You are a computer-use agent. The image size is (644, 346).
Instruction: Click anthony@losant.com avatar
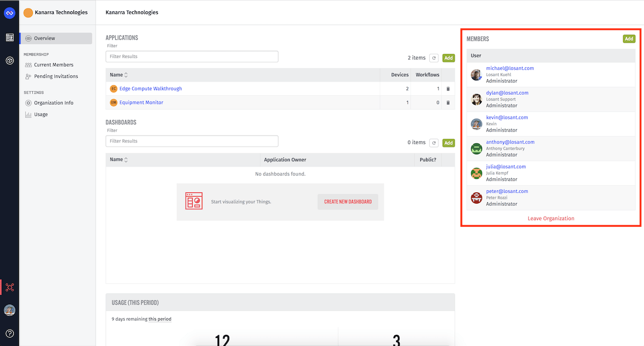(477, 149)
